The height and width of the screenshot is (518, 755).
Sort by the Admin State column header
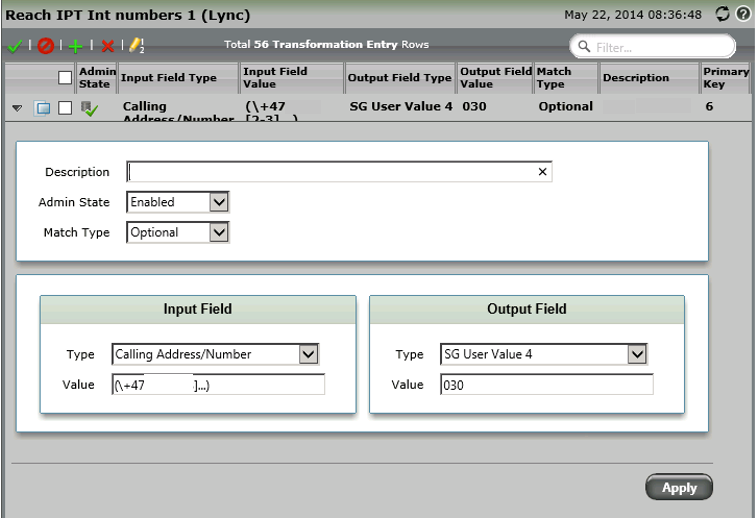point(97,78)
